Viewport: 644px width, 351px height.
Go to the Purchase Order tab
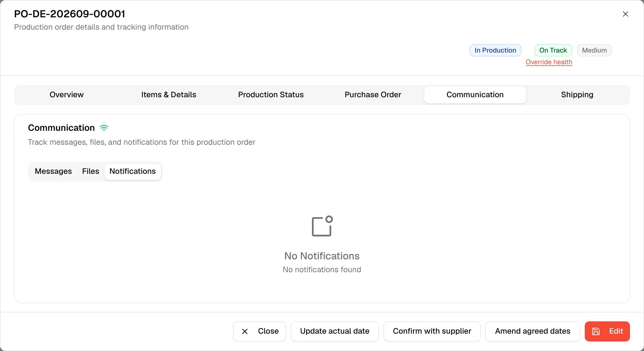(x=373, y=95)
